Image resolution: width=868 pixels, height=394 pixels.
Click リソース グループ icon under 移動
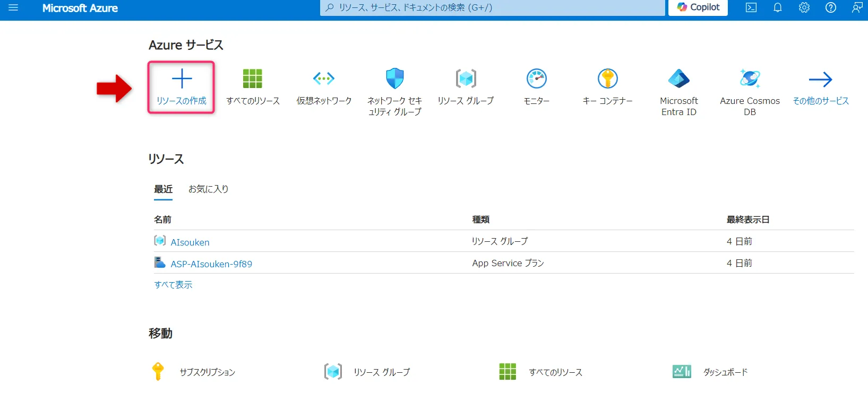coord(333,372)
